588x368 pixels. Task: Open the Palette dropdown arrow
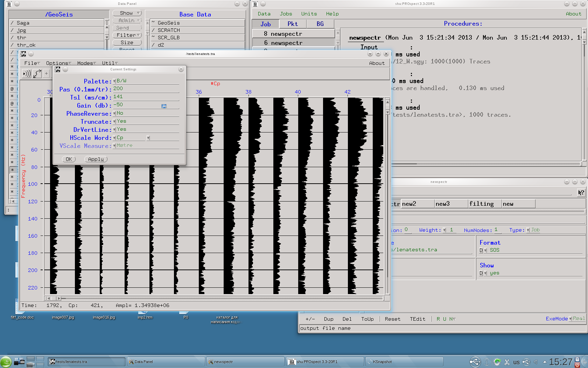114,81
